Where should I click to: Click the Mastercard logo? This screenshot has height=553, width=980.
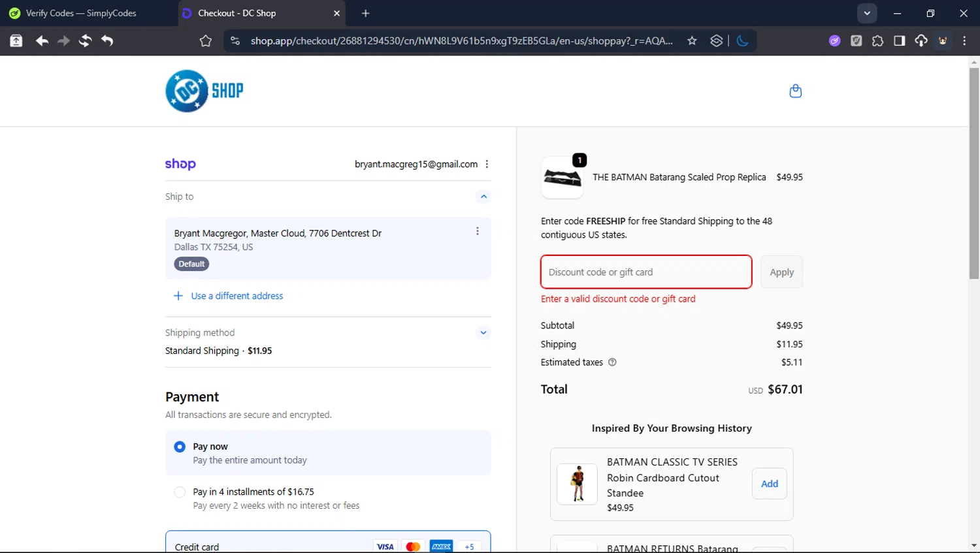click(x=413, y=546)
